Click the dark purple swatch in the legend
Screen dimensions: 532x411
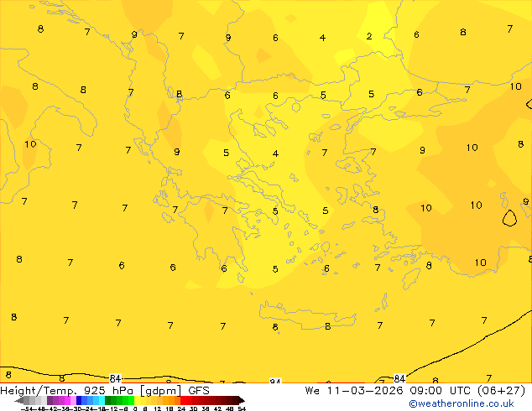(50, 400)
